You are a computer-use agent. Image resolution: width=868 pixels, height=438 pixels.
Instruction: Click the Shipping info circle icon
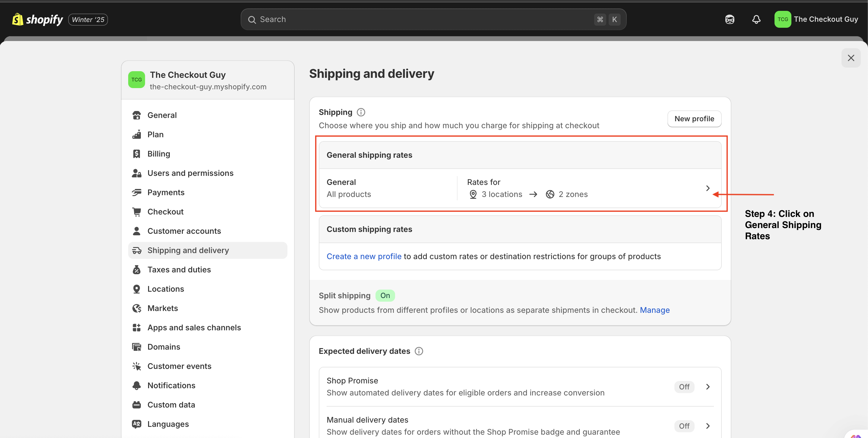coord(361,112)
